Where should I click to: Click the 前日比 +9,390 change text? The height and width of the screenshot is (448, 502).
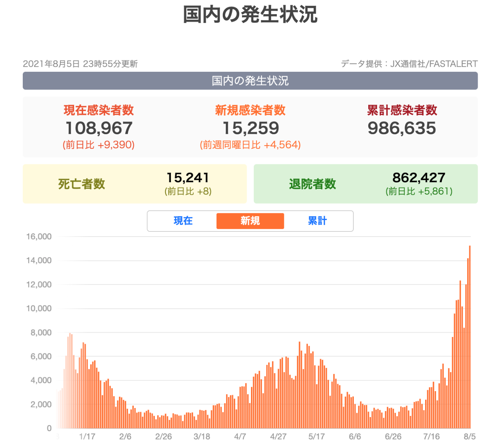pyautogui.click(x=99, y=145)
